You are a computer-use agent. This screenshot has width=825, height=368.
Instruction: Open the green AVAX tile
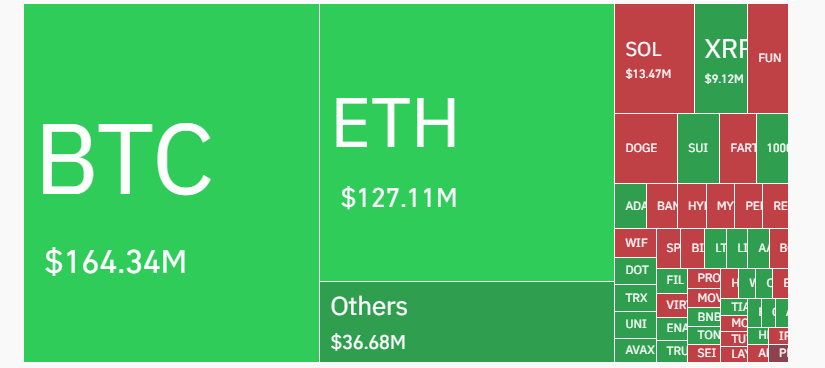[x=636, y=350]
